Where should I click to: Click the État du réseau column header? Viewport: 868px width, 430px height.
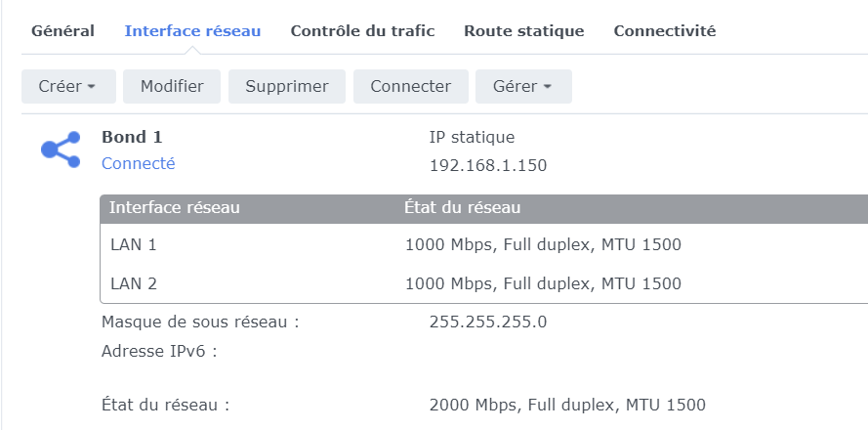462,207
